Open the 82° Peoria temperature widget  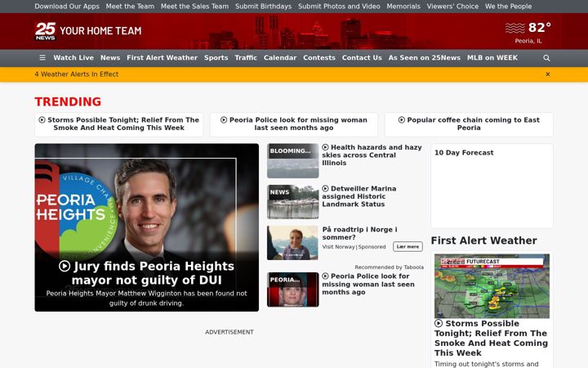point(528,32)
